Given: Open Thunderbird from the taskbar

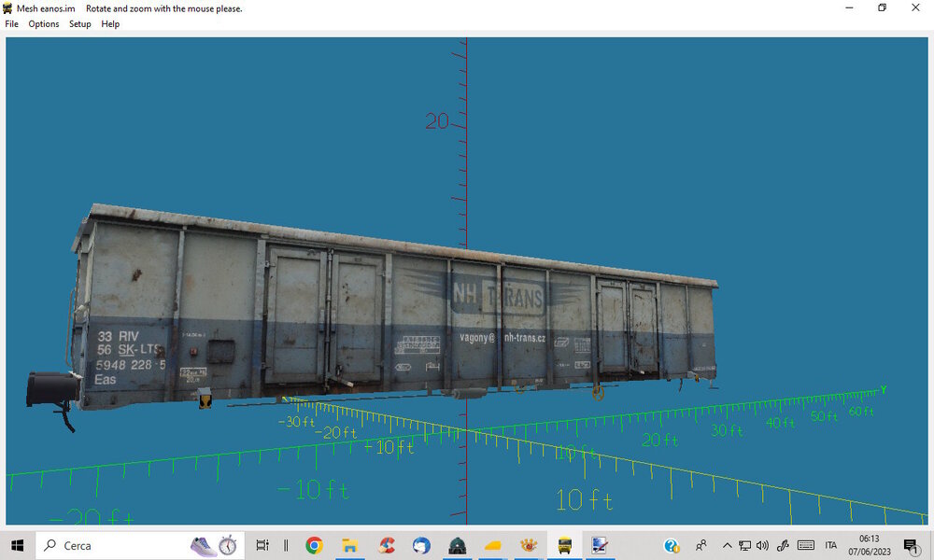Looking at the screenshot, I should [421, 545].
